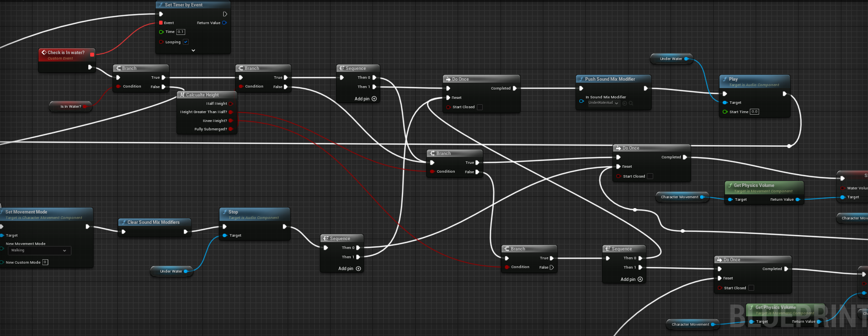
Task: Click the Target pin on the Stop audio node
Action: coord(225,236)
